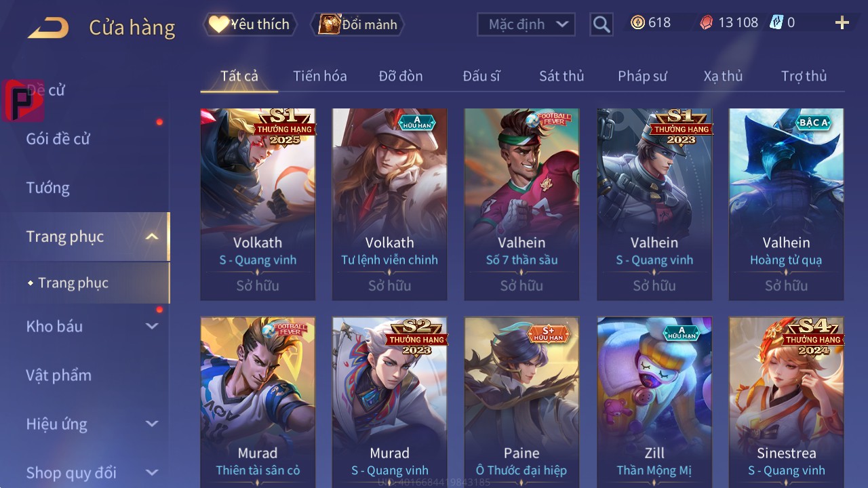Open the Mặc định sort dropdown

[x=526, y=24]
